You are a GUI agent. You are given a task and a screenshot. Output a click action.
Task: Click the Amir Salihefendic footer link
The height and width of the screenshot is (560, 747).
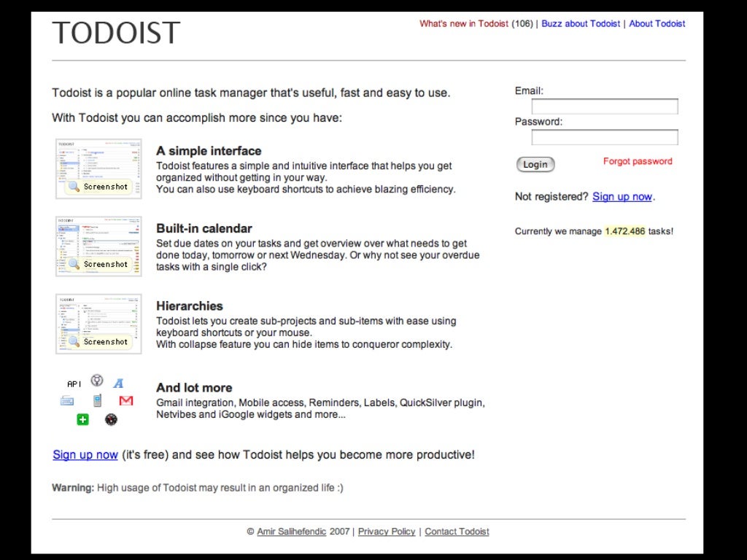292,532
